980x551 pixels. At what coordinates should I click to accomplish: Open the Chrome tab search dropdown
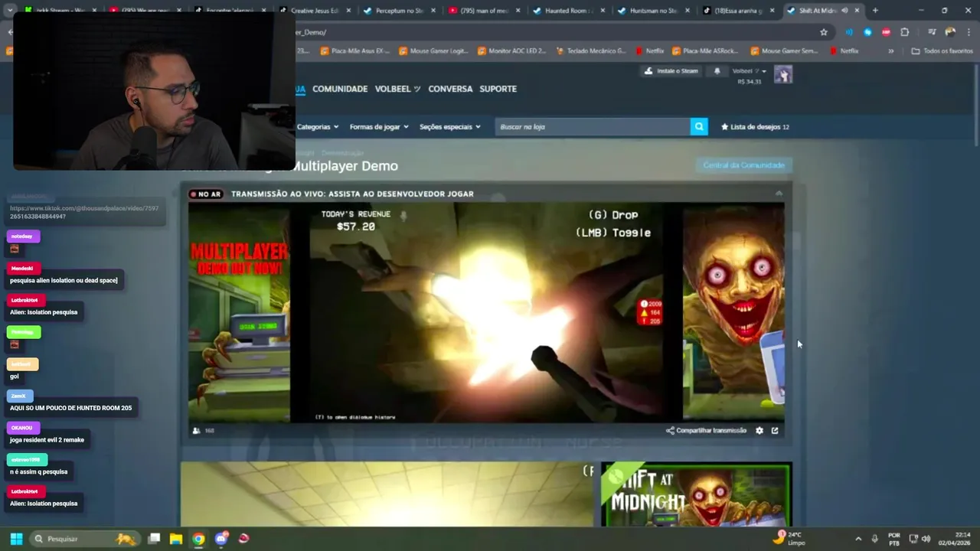10,11
